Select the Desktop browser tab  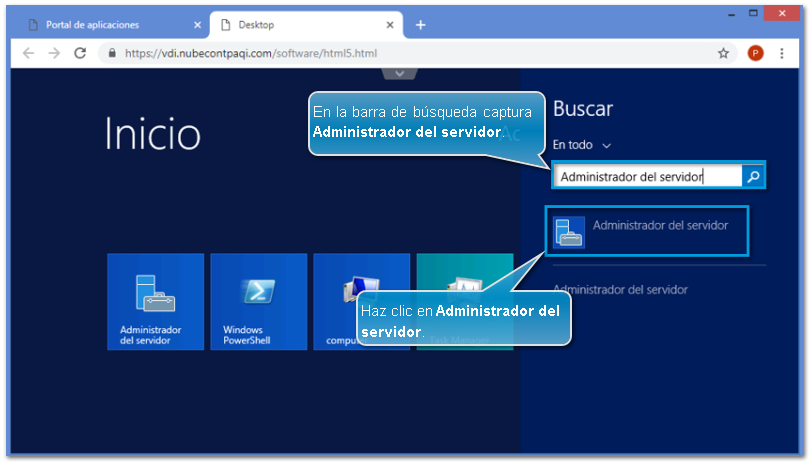click(x=306, y=25)
